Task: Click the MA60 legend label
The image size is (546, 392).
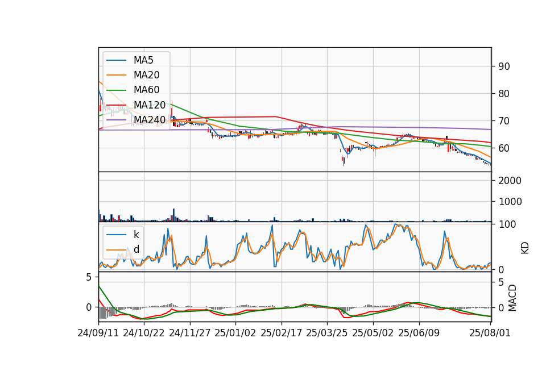Action: coord(146,90)
